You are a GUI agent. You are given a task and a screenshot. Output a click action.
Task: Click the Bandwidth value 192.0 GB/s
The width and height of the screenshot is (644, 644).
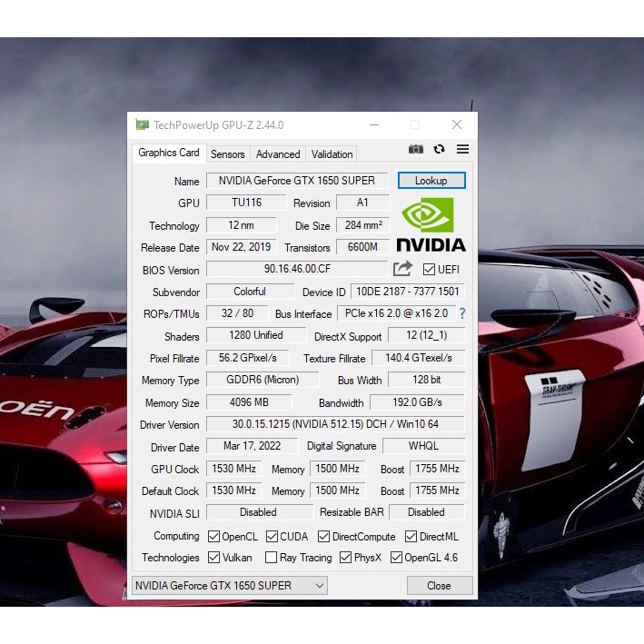point(417,402)
